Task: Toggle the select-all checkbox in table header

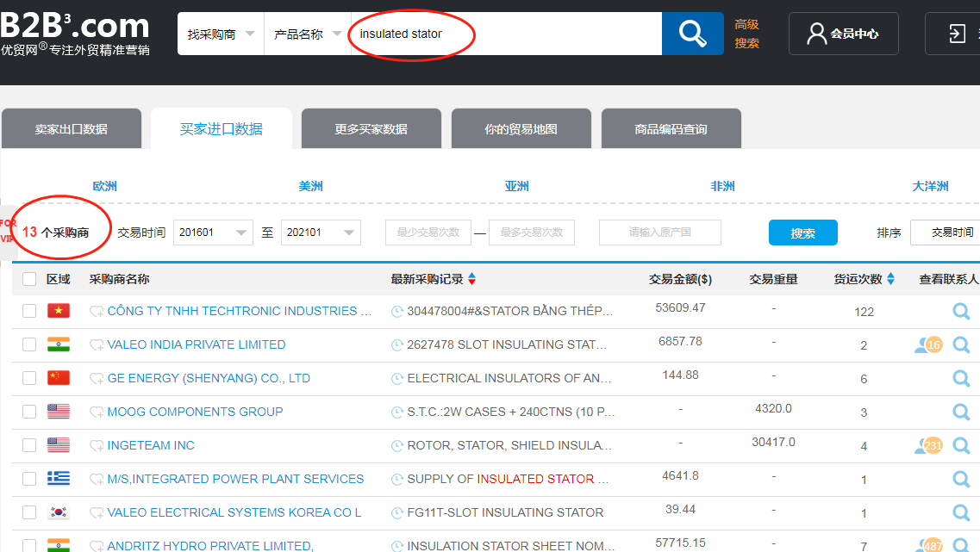Action: (x=29, y=279)
